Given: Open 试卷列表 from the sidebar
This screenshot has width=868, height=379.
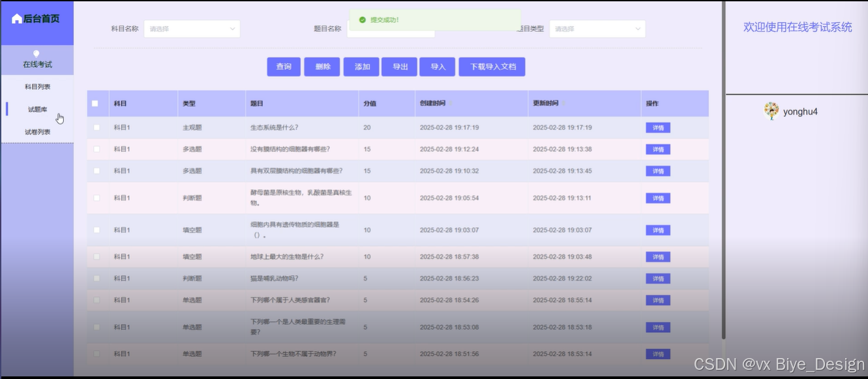Looking at the screenshot, I should coord(37,132).
